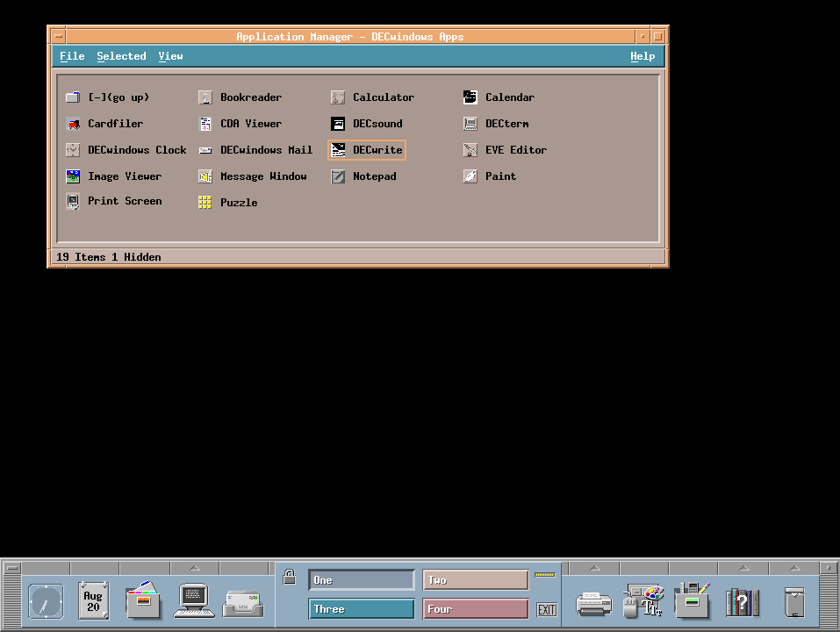The width and height of the screenshot is (840, 632).
Task: Open the File Manager drawer icon
Action: 143,600
